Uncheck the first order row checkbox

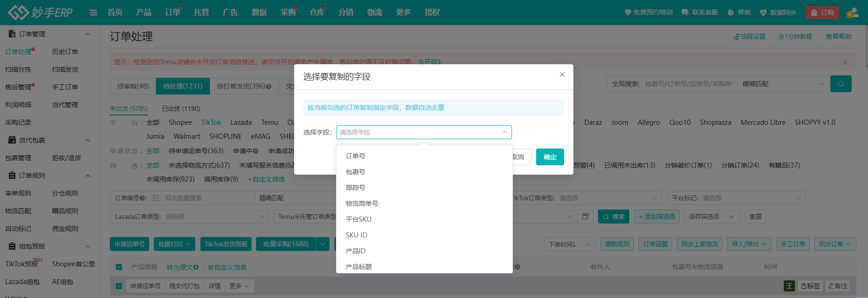(119, 286)
